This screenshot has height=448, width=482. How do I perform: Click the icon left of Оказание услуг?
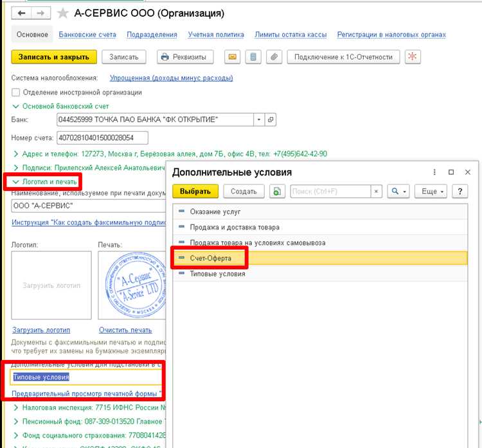[182, 211]
